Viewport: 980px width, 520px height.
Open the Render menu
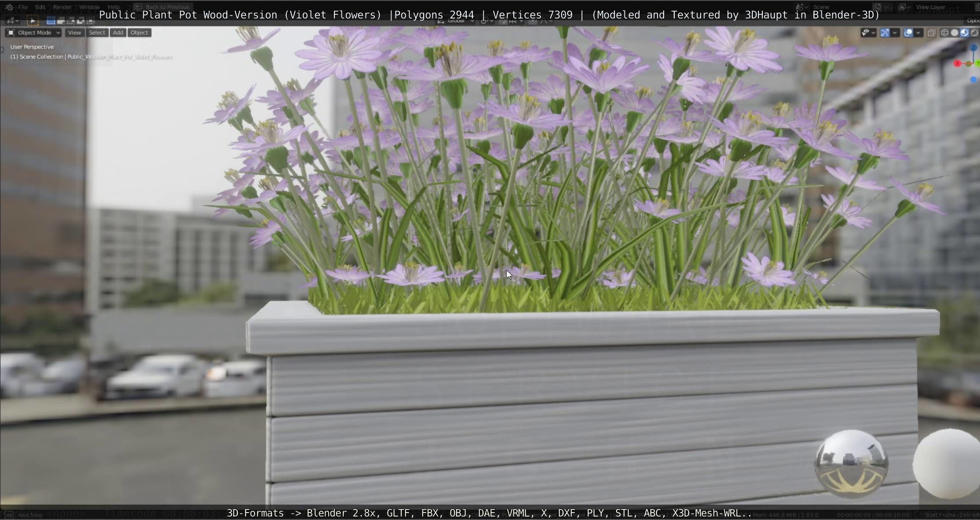62,7
